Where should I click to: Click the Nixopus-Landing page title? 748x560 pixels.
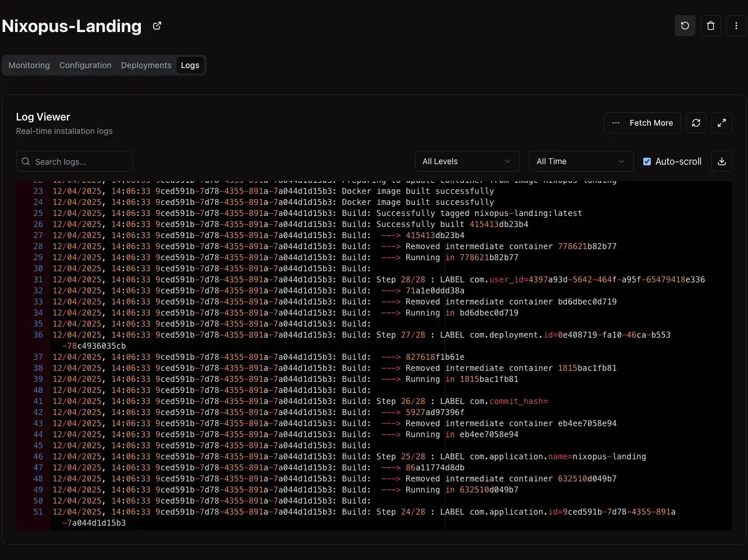click(x=72, y=26)
